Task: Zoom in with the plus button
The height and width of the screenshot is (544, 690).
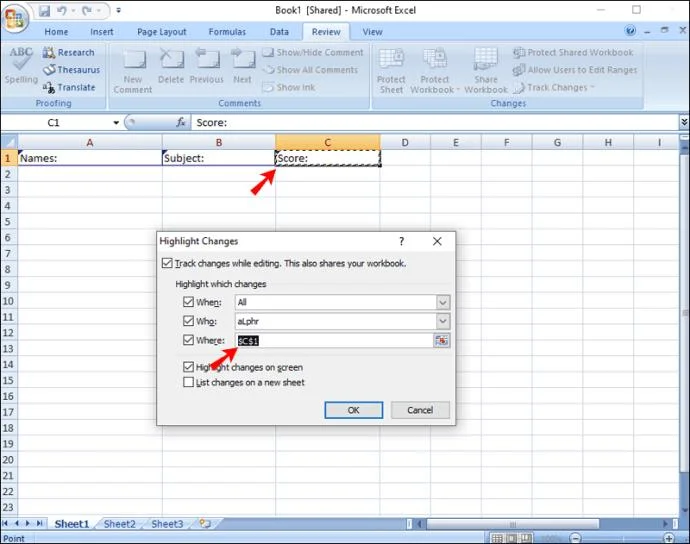Action: tap(669, 538)
